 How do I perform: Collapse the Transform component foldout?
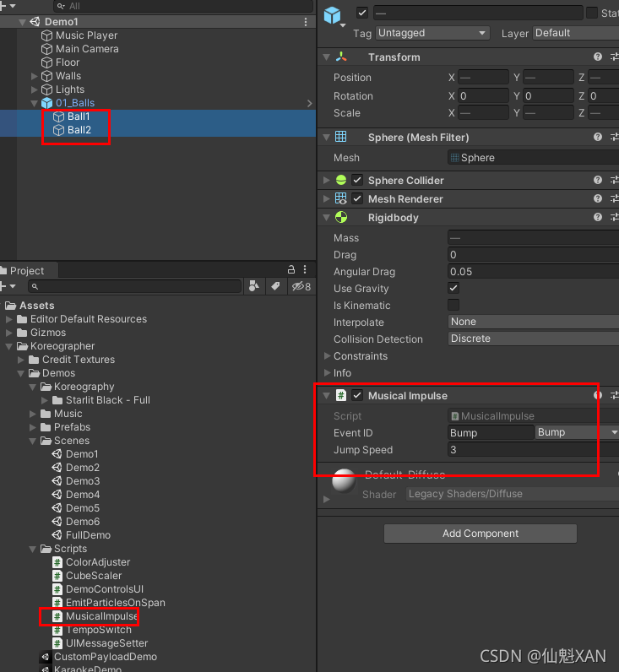click(x=327, y=57)
